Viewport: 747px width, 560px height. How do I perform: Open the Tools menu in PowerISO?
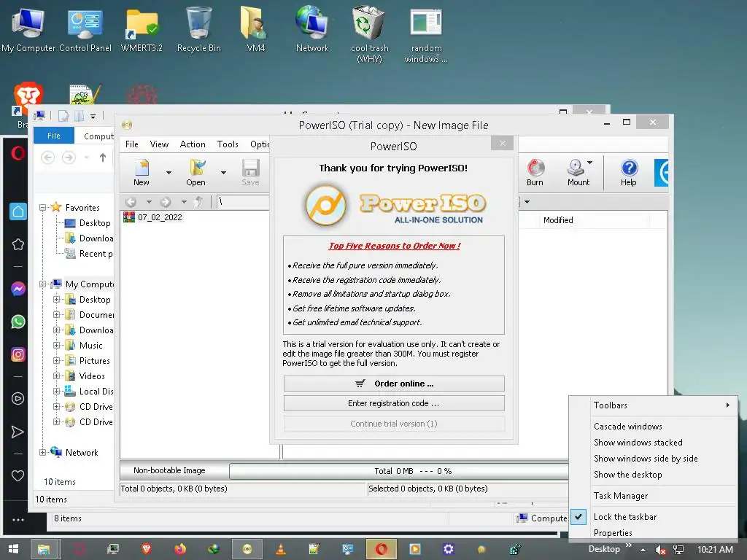228,144
